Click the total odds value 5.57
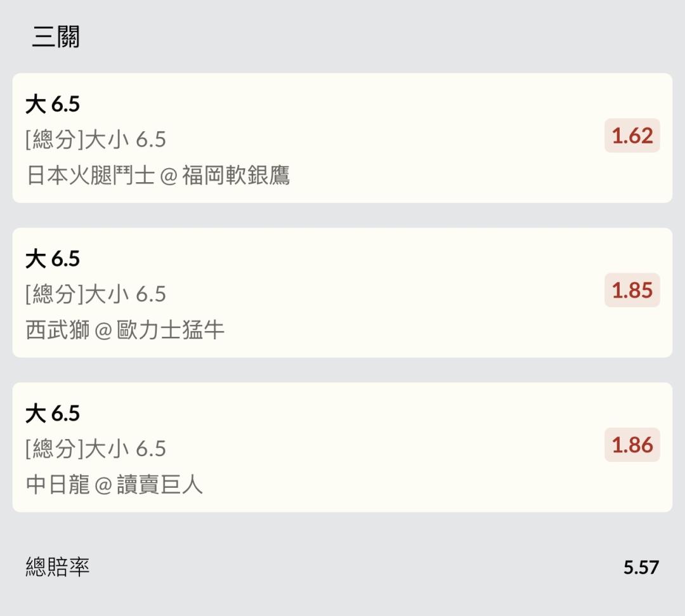The height and width of the screenshot is (616, 685). [x=641, y=568]
